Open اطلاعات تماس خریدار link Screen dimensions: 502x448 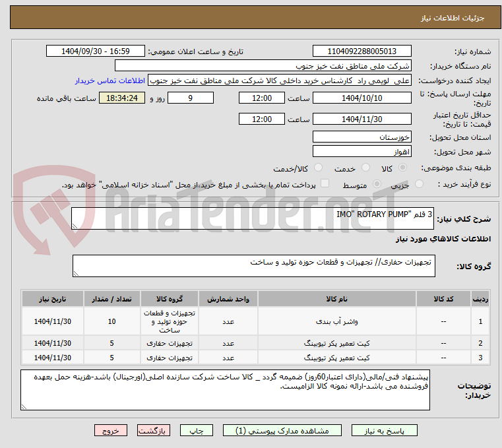(x=110, y=80)
